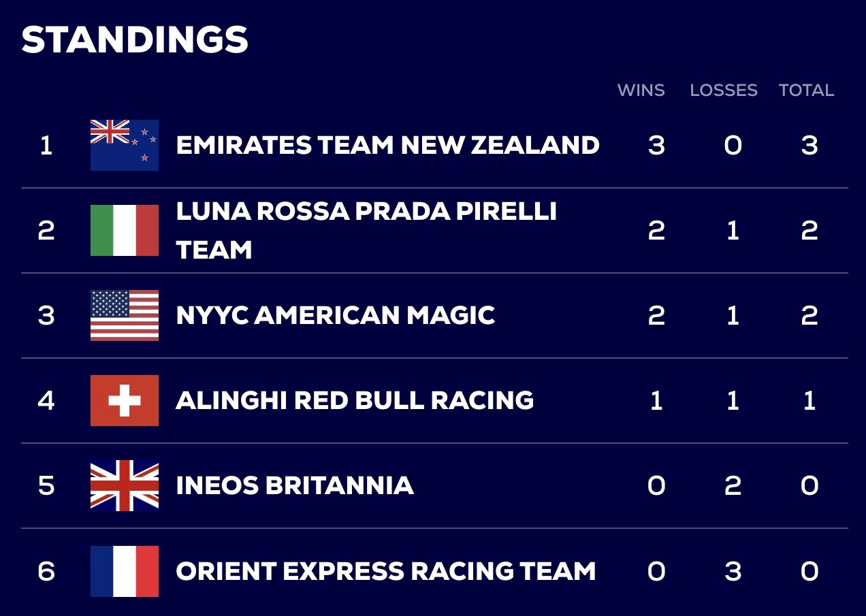Open Luna Rossa Prada Pirelli Team link

click(x=366, y=230)
